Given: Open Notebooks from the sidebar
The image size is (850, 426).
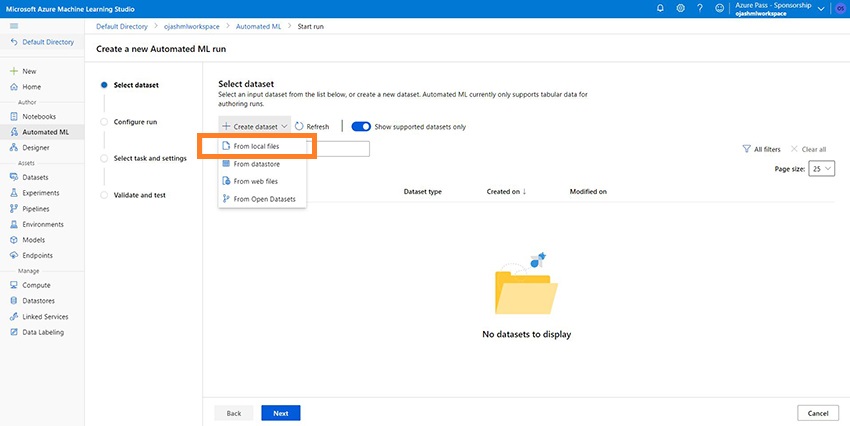Looking at the screenshot, I should [39, 116].
